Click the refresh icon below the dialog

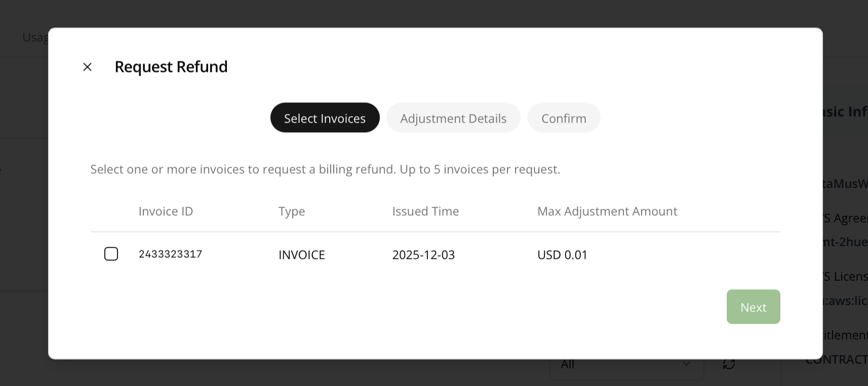729,363
